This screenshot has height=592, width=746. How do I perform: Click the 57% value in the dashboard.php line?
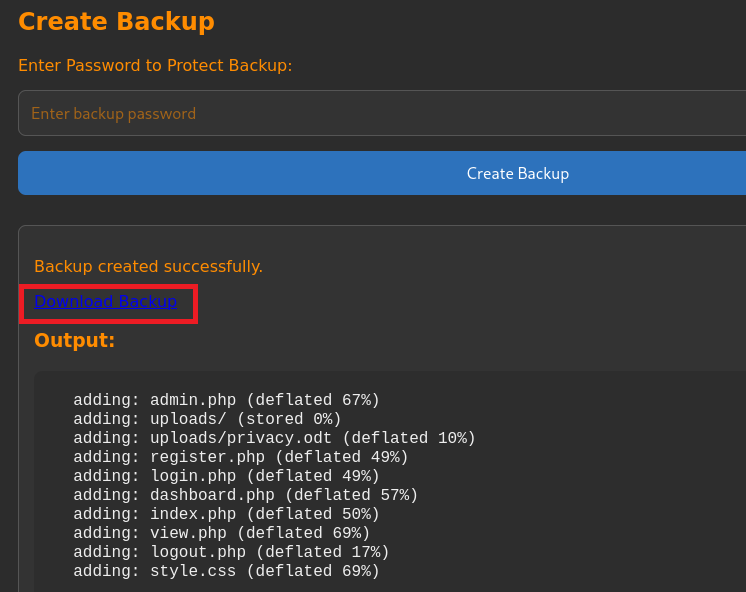tap(394, 495)
